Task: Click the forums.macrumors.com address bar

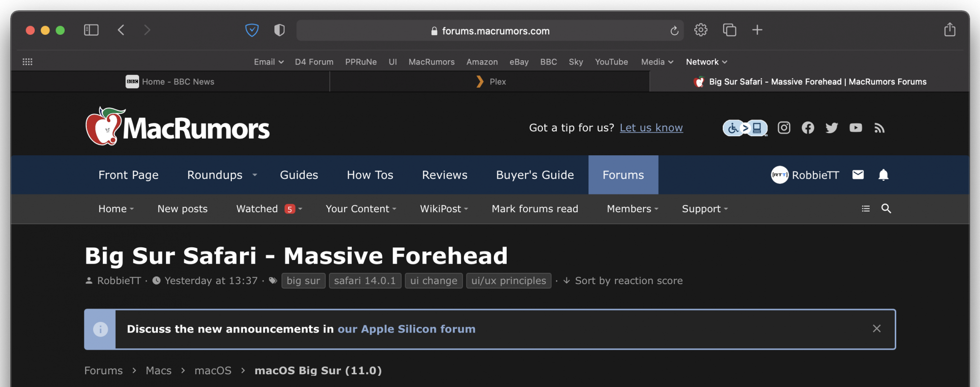Action: [x=490, y=30]
